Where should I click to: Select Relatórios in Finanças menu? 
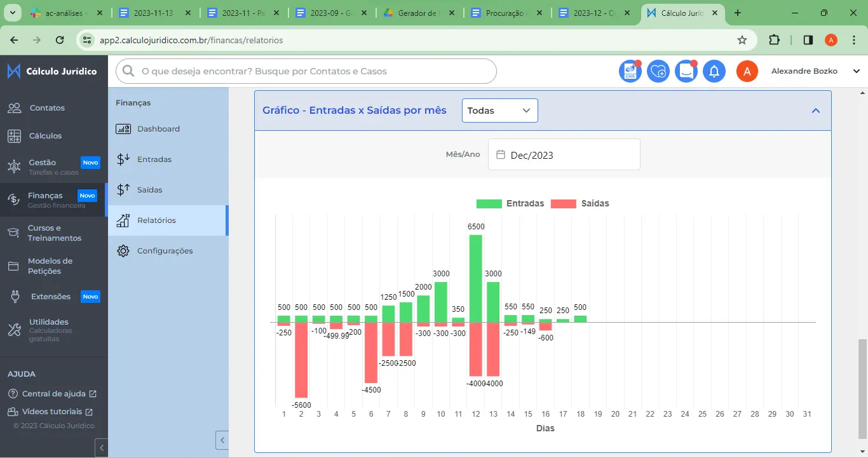pyautogui.click(x=168, y=220)
